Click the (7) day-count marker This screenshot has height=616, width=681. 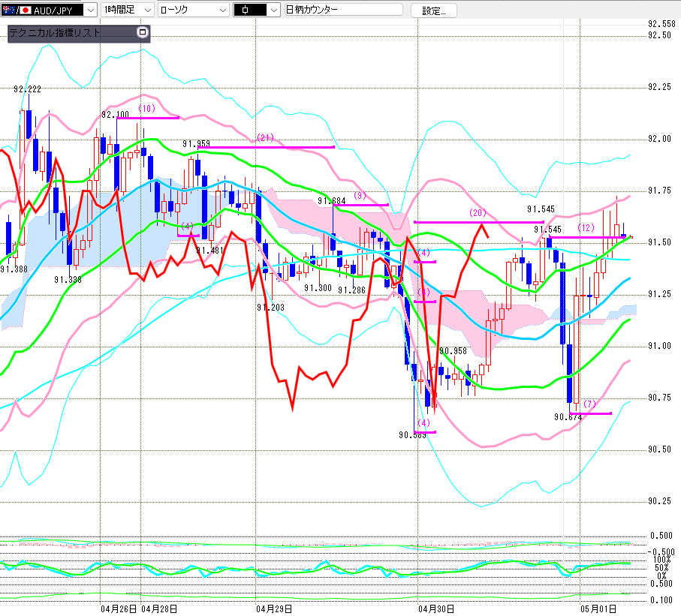point(589,404)
